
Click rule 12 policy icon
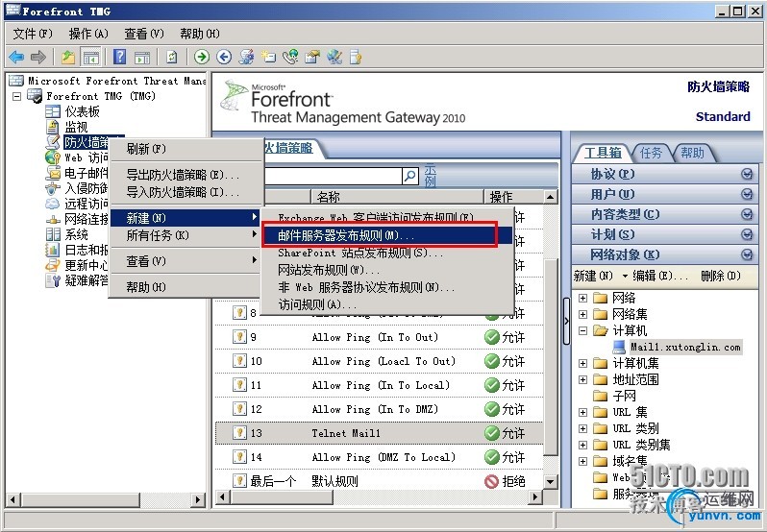coord(239,409)
